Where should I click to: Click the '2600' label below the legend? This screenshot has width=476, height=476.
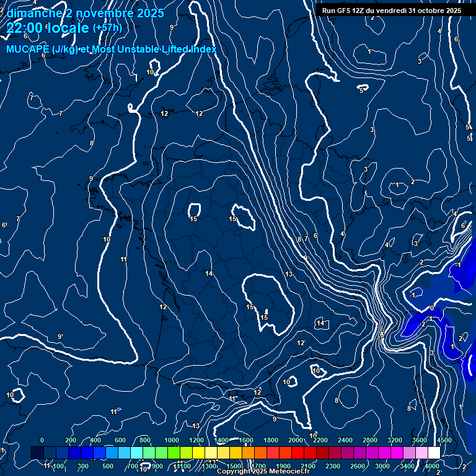(x=358, y=466)
